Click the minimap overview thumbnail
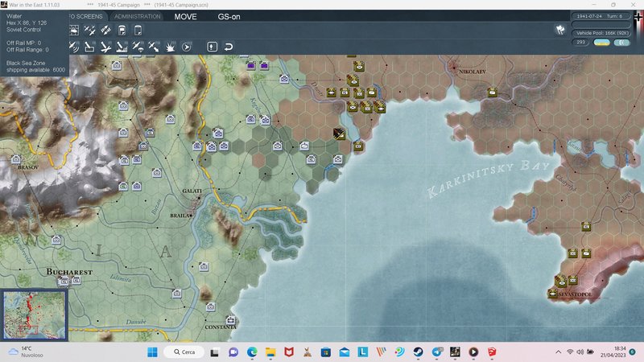The image size is (644, 362). (35, 315)
